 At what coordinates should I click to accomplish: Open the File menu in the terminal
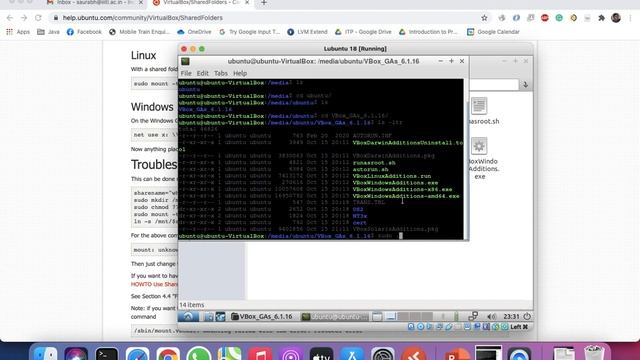click(186, 73)
